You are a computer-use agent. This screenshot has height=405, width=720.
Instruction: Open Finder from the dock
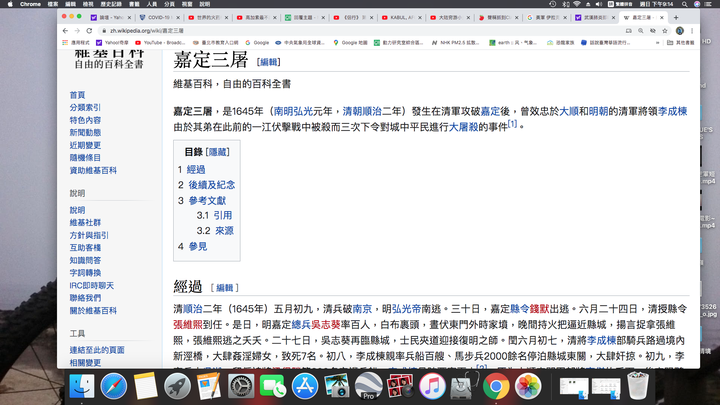tap(82, 386)
